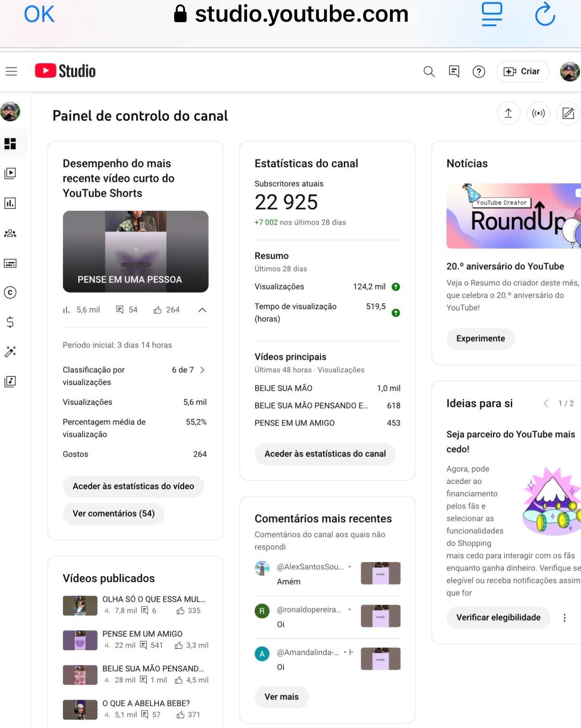Open reader view icon in browser bar
581x728 pixels.
point(492,14)
